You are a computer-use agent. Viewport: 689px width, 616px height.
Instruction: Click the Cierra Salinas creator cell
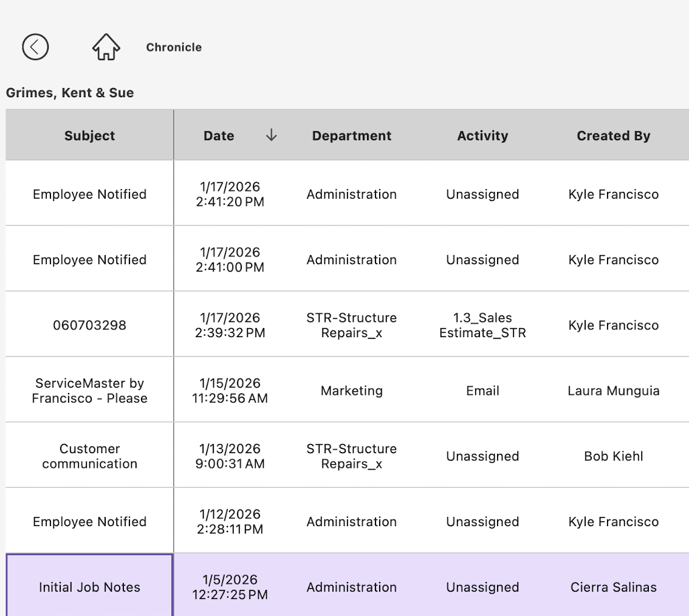tap(613, 587)
